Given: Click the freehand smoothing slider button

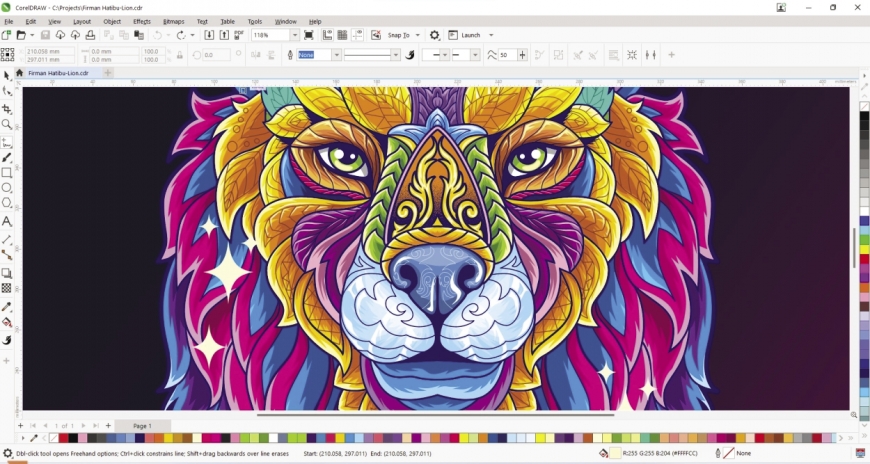Looking at the screenshot, I should (522, 54).
